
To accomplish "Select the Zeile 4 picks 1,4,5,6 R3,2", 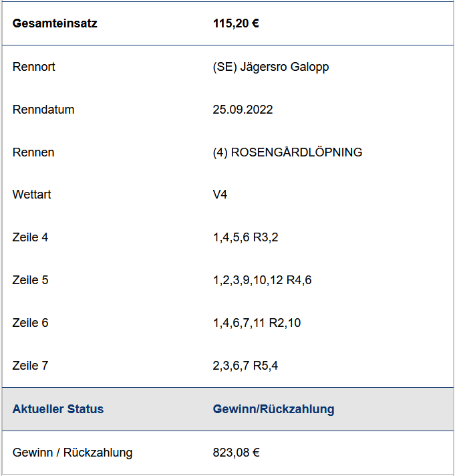I will point(245,238).
